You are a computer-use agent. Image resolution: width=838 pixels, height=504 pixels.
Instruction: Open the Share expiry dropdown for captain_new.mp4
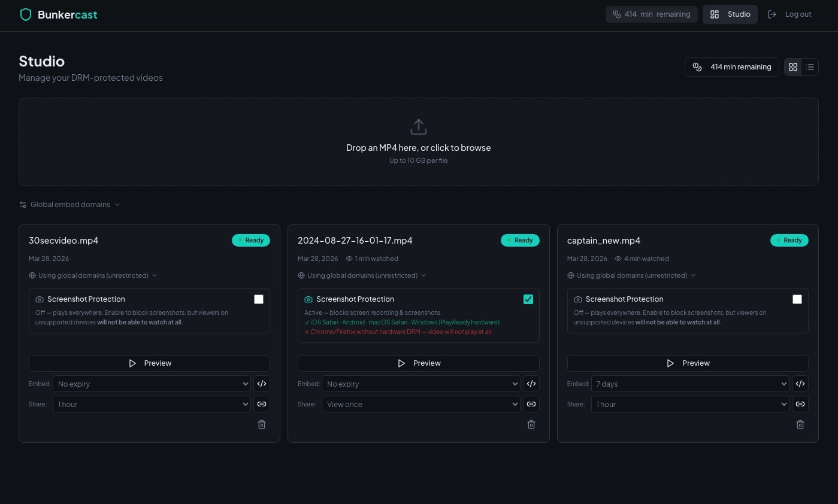[690, 404]
